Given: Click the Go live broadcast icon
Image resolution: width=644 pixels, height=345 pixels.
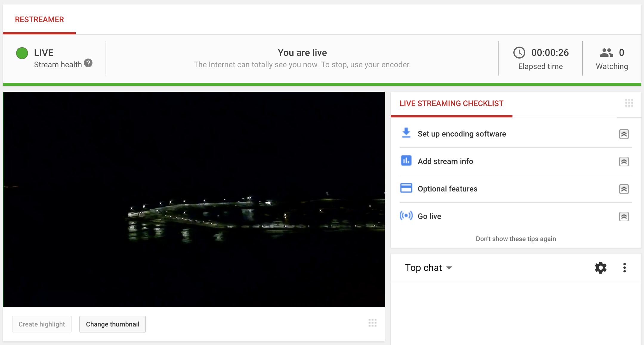Looking at the screenshot, I should click(406, 215).
